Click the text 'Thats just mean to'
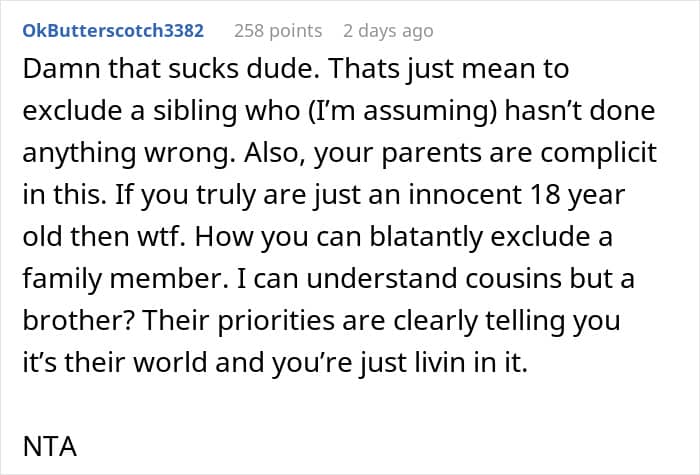 [448, 69]
